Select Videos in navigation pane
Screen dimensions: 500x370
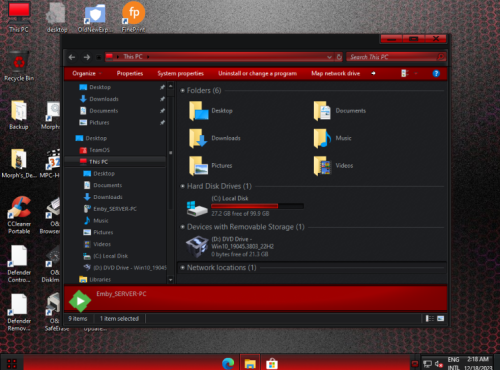[x=97, y=244]
